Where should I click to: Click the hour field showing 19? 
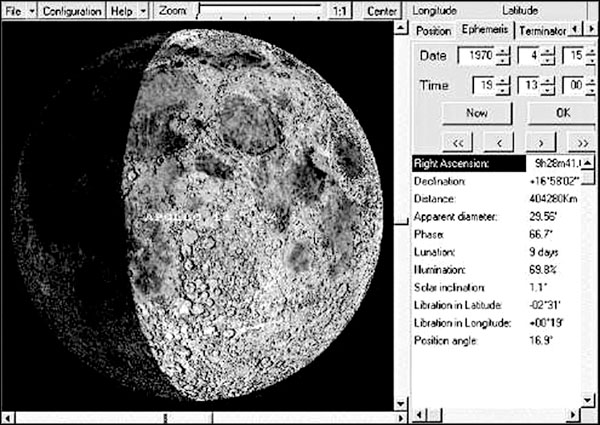tap(484, 86)
